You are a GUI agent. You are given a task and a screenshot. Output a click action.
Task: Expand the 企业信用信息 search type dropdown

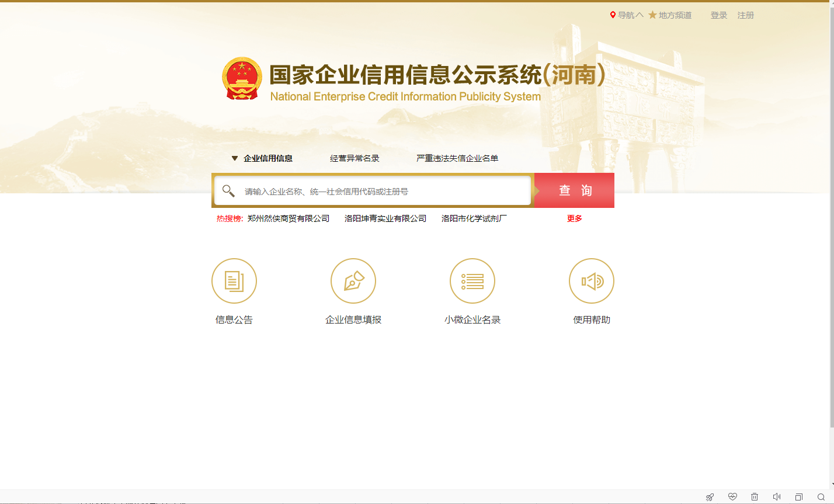(x=235, y=158)
